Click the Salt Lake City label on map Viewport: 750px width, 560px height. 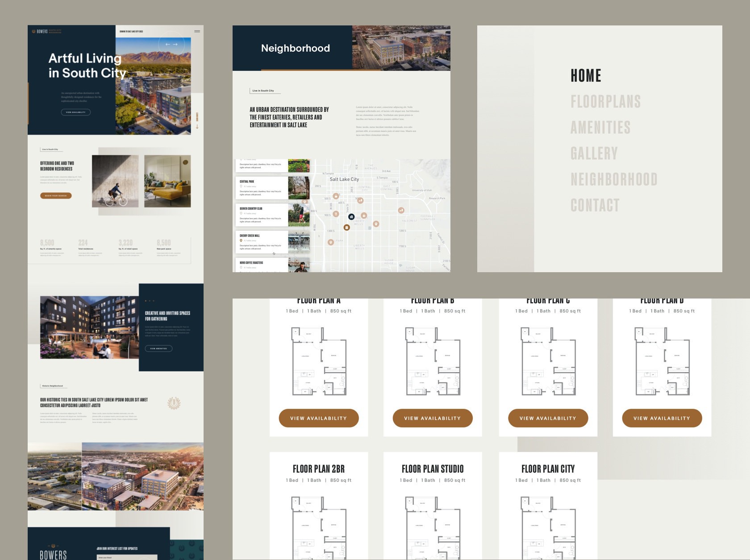[x=344, y=179]
